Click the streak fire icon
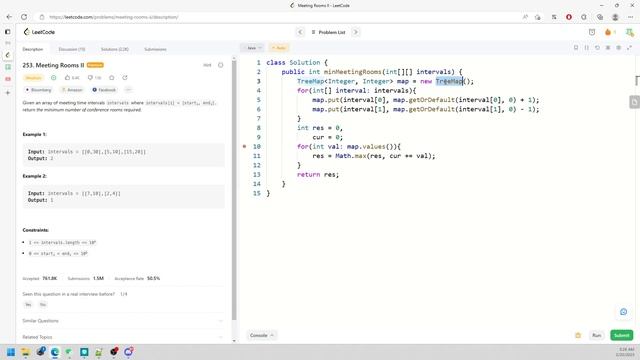The height and width of the screenshot is (360, 640). 608,32
